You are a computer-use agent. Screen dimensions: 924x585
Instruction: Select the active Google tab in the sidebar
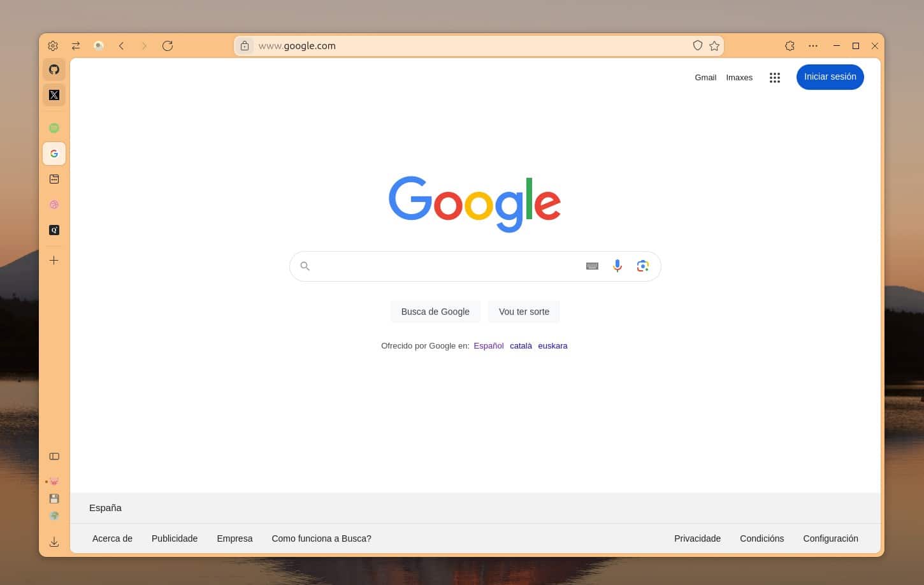[54, 154]
